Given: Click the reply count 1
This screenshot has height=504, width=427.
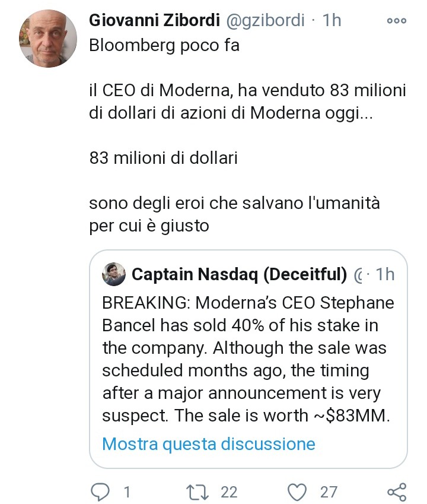Looking at the screenshot, I should (126, 492).
